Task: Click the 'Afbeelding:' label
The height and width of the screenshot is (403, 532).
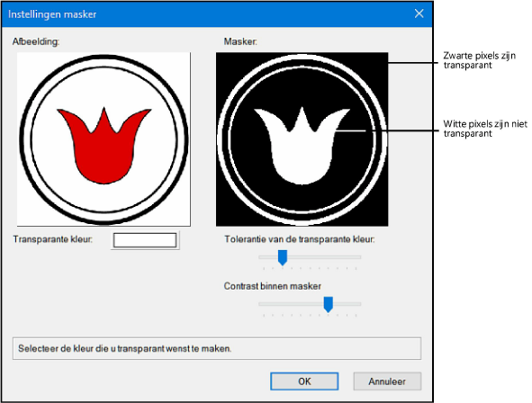Action: (36, 41)
